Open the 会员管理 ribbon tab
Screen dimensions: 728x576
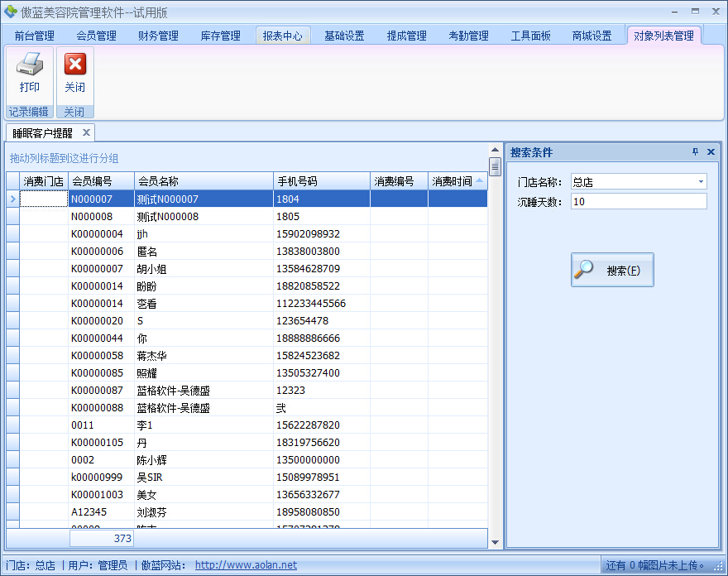(x=96, y=36)
